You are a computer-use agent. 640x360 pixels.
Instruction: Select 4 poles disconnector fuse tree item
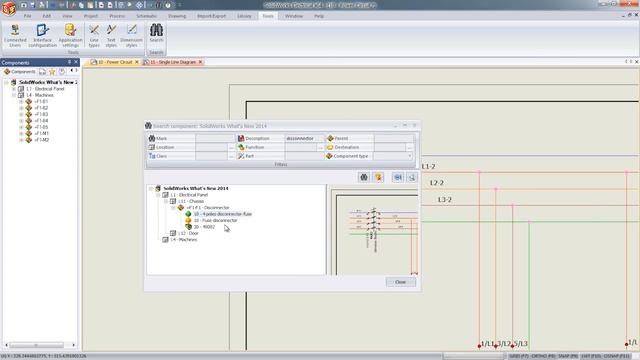222,214
